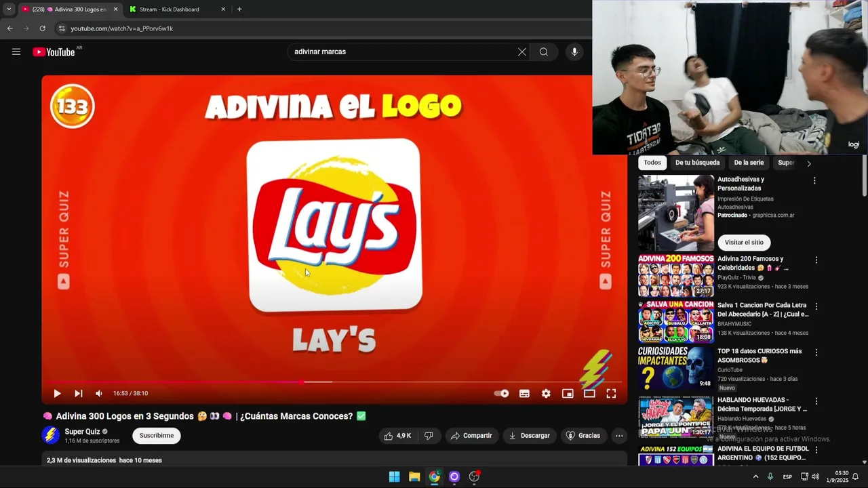This screenshot has height=488, width=868.
Task: Start voice search with the microphone icon
Action: pyautogui.click(x=574, y=52)
